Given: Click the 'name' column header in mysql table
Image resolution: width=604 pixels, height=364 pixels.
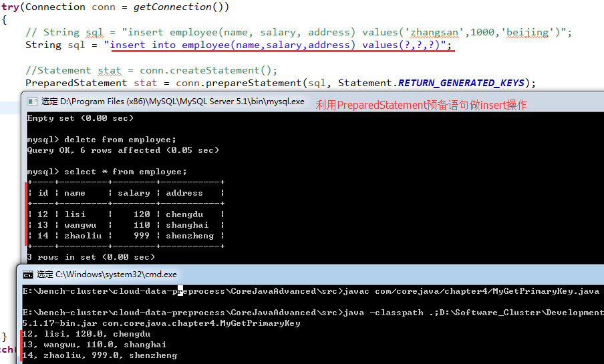Looking at the screenshot, I should pos(75,193).
